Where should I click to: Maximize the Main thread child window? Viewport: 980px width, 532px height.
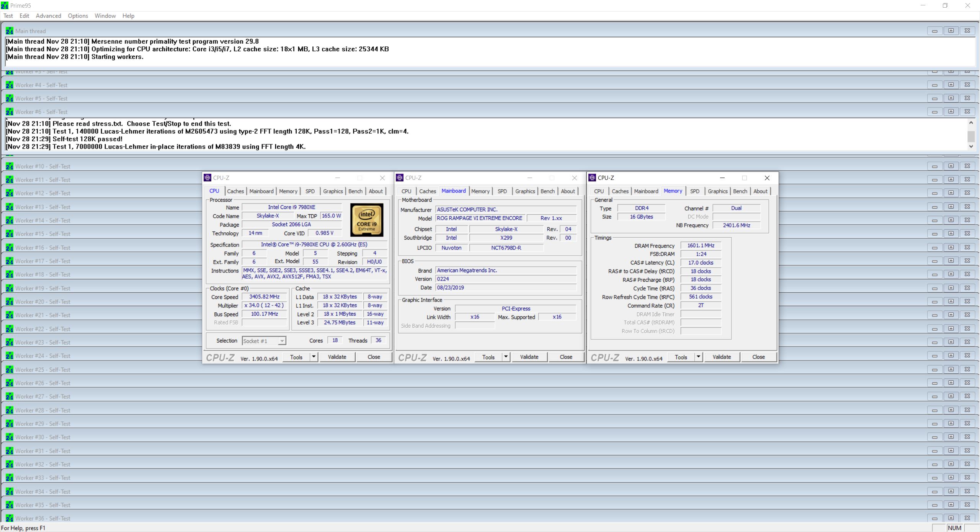[x=951, y=31]
